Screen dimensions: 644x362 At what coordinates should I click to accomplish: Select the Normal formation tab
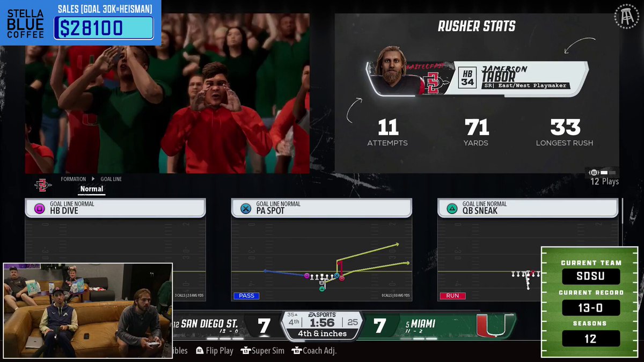tap(92, 189)
